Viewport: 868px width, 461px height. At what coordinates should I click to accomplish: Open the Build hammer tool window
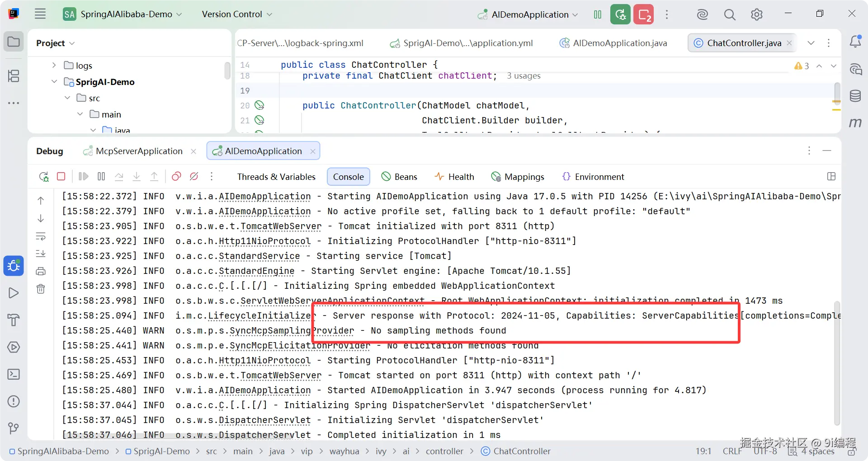pyautogui.click(x=14, y=320)
